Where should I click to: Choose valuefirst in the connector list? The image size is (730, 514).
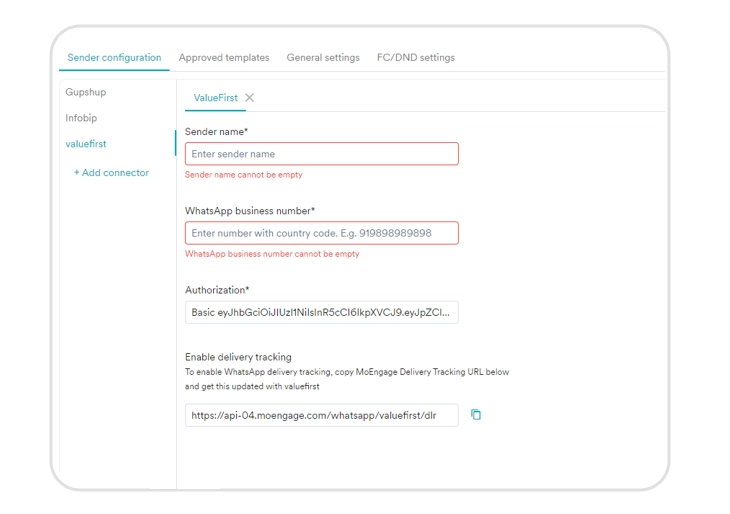coord(86,144)
